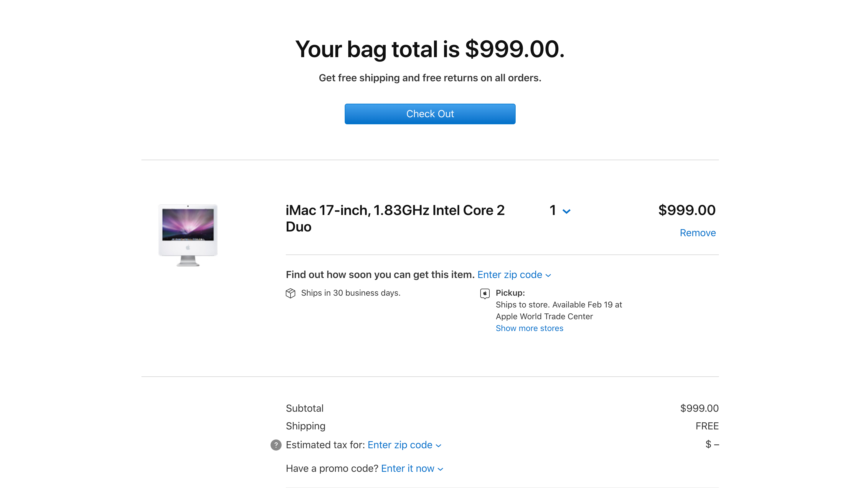
Task: Show more stores for pickup
Action: pos(529,328)
